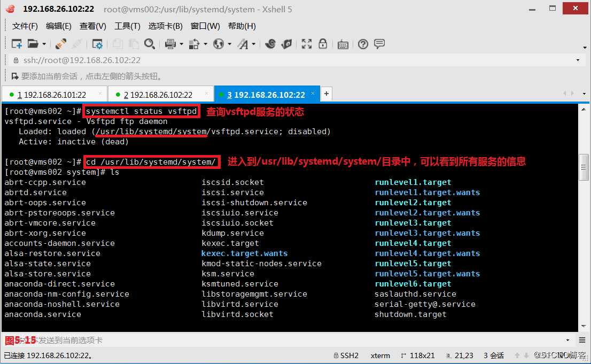Click the chat feedback bubble icon
Screen dimensions: 591x364
[379, 44]
